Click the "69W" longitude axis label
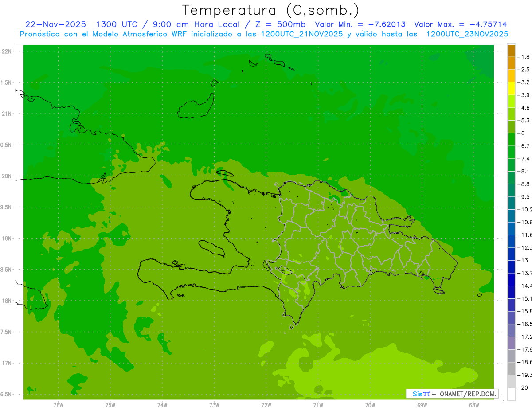This screenshot has width=532, height=411. (422, 405)
